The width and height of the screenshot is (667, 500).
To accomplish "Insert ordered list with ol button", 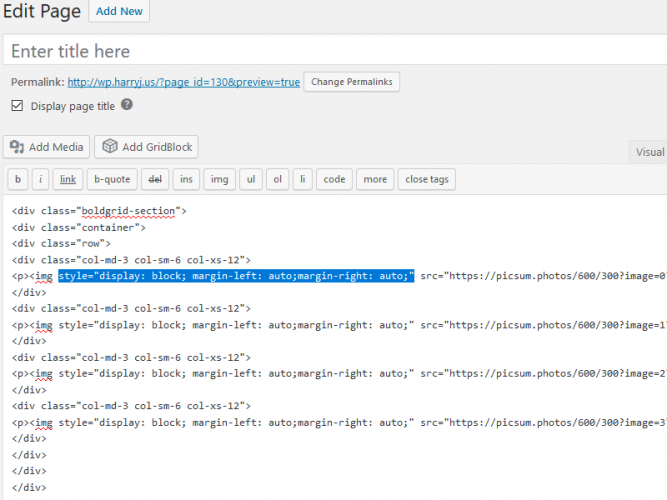I will 277,180.
